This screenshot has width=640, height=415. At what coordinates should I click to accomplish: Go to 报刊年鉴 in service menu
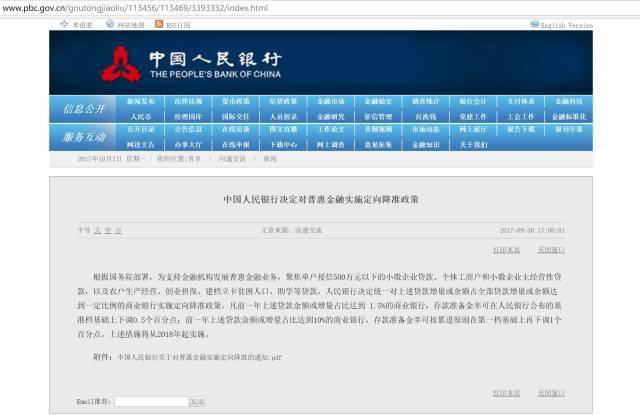[x=569, y=129]
